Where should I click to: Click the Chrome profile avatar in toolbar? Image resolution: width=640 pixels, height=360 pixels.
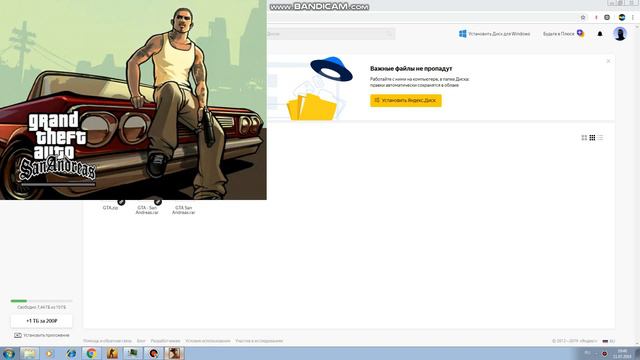[x=622, y=18]
